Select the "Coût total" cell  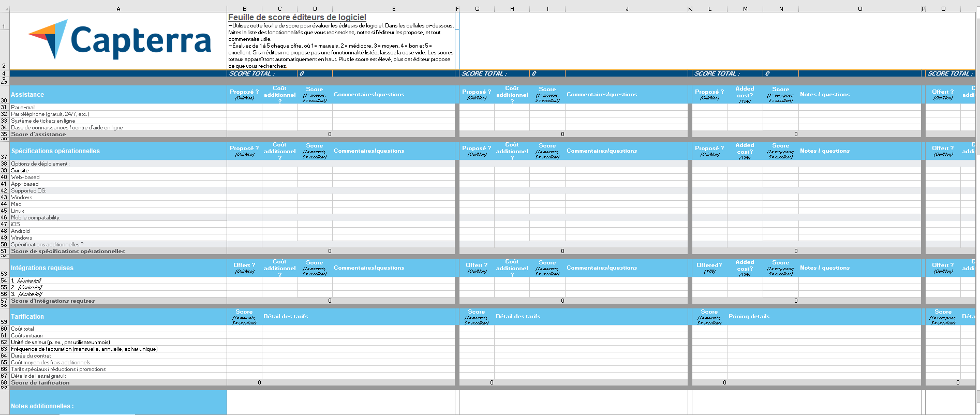tap(118, 329)
